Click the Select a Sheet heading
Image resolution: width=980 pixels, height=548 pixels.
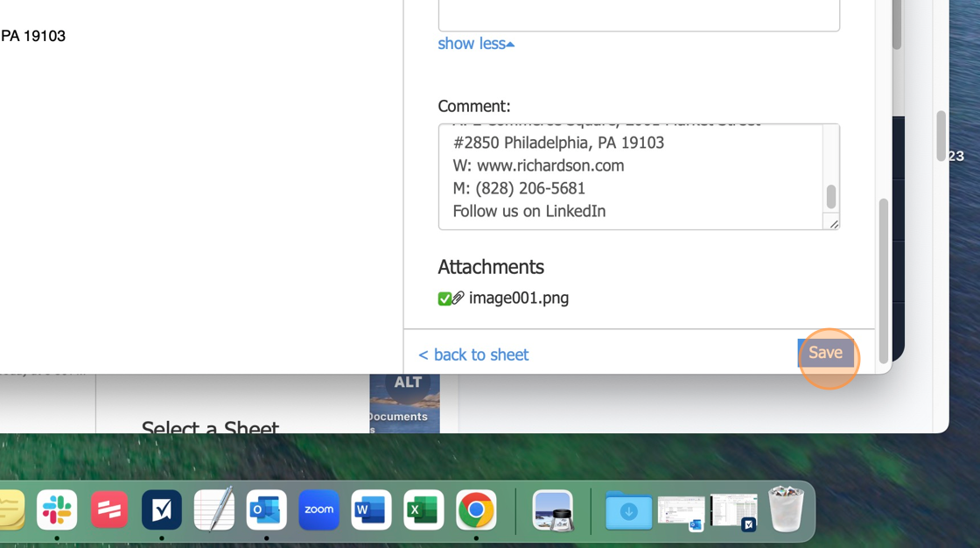pos(210,428)
